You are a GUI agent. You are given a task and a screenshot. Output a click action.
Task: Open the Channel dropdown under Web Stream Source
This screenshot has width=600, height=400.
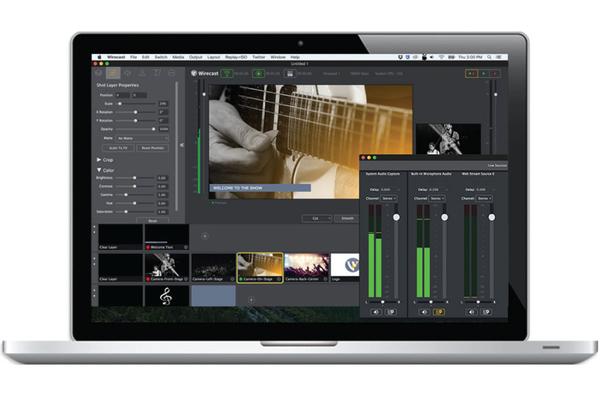(484, 198)
